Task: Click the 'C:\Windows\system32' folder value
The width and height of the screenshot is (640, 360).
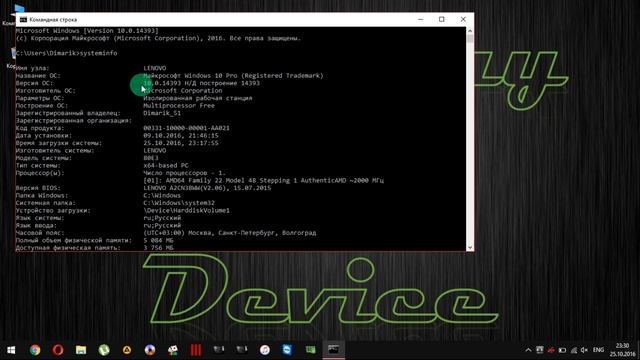Action: (x=179, y=203)
